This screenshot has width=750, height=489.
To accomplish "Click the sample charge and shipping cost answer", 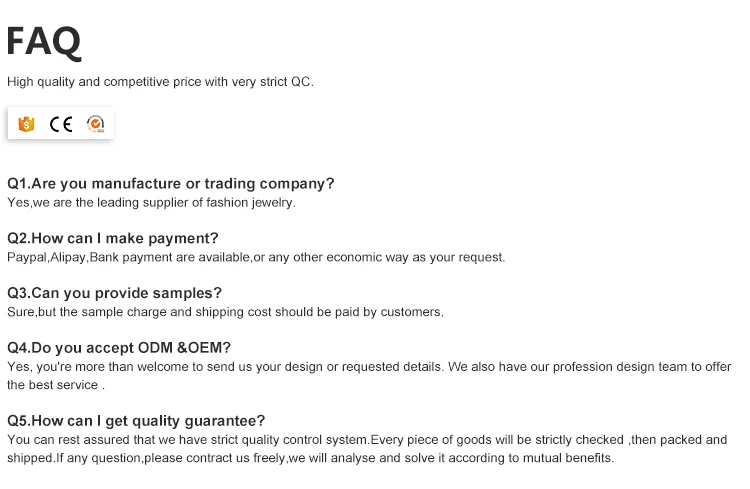I will point(225,312).
